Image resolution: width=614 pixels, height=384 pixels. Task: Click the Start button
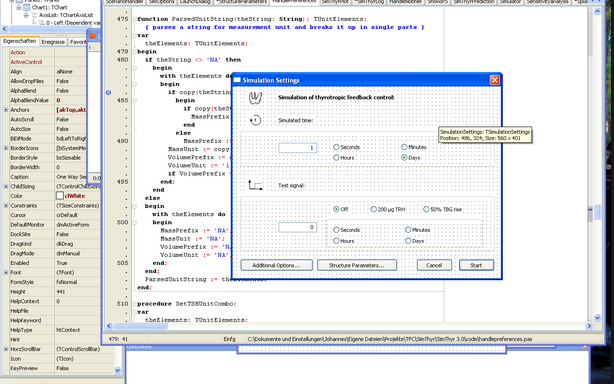(x=476, y=265)
